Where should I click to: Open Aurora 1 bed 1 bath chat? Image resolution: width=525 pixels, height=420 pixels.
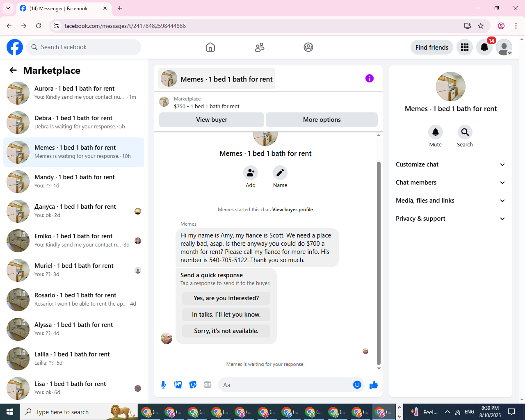[x=74, y=93]
